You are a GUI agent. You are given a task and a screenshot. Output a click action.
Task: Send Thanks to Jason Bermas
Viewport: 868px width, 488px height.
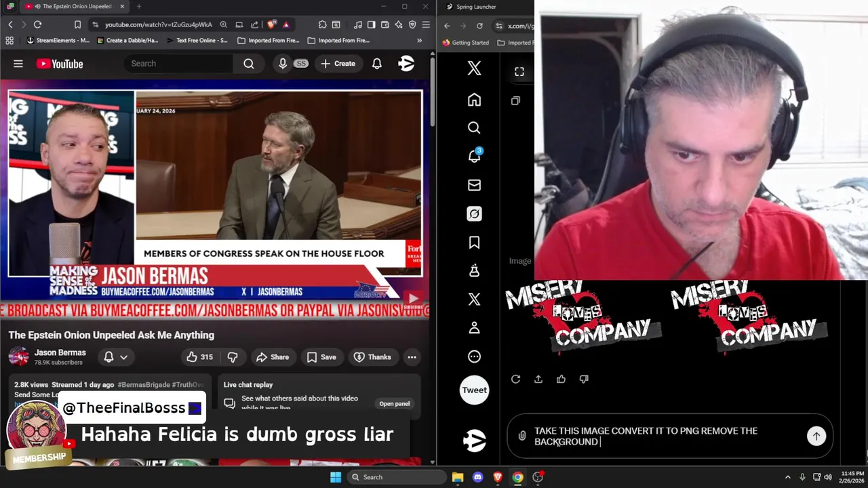click(372, 357)
